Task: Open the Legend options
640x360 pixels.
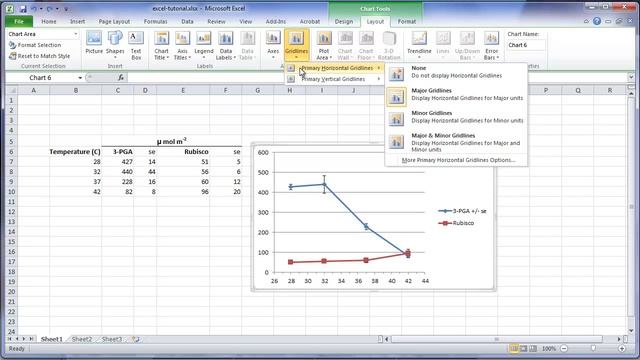Action: click(204, 44)
